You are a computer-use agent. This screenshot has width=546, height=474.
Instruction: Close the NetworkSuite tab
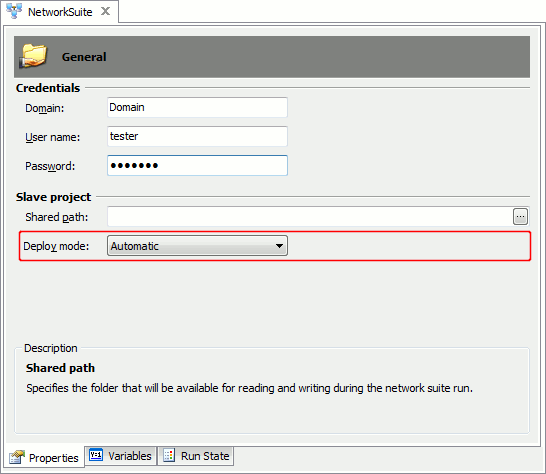[106, 11]
